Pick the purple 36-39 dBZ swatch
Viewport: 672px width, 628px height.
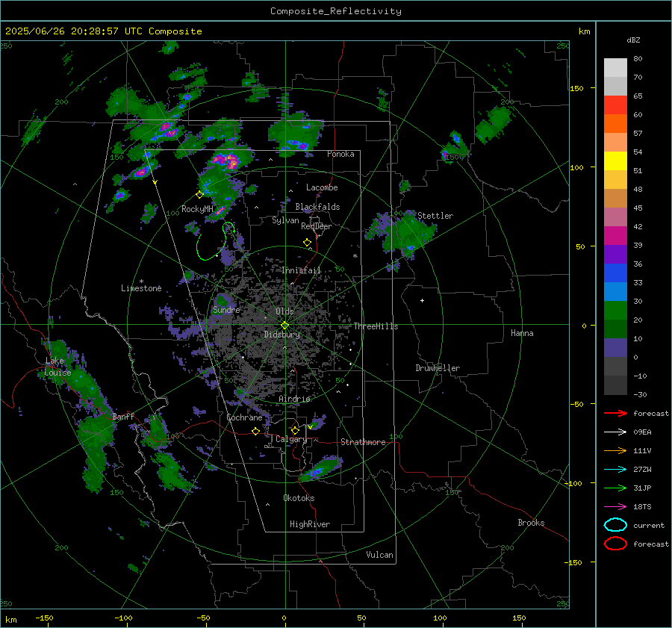[x=615, y=255]
